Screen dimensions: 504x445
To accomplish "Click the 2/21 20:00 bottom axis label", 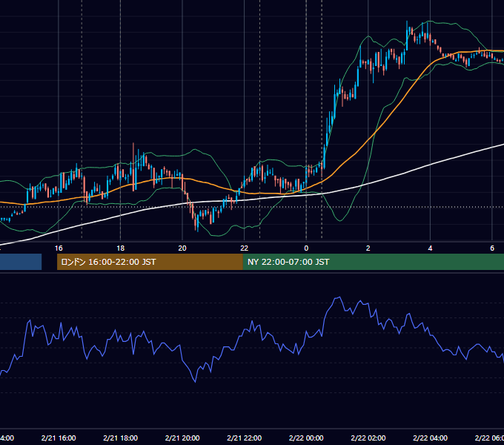I will pyautogui.click(x=182, y=438).
